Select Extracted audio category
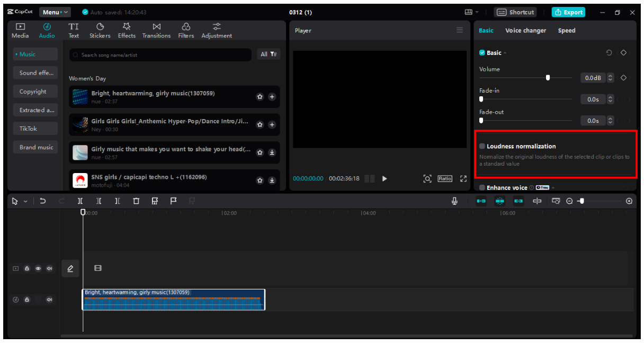644x345 pixels. point(35,110)
